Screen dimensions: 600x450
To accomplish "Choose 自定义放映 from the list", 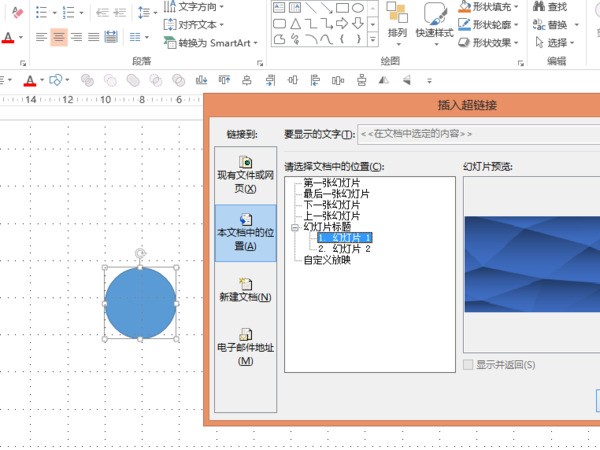I will pyautogui.click(x=327, y=260).
